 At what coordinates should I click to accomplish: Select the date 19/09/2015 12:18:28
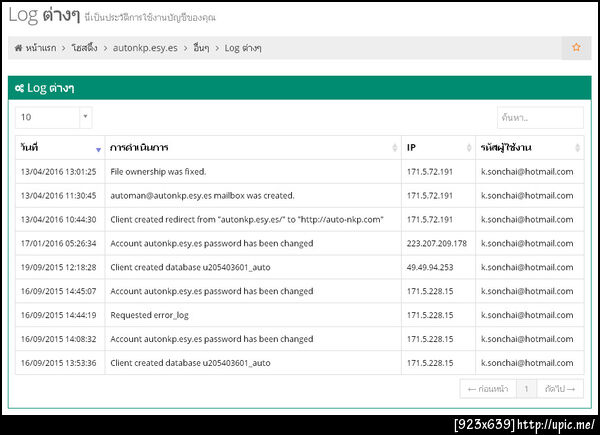(x=59, y=267)
